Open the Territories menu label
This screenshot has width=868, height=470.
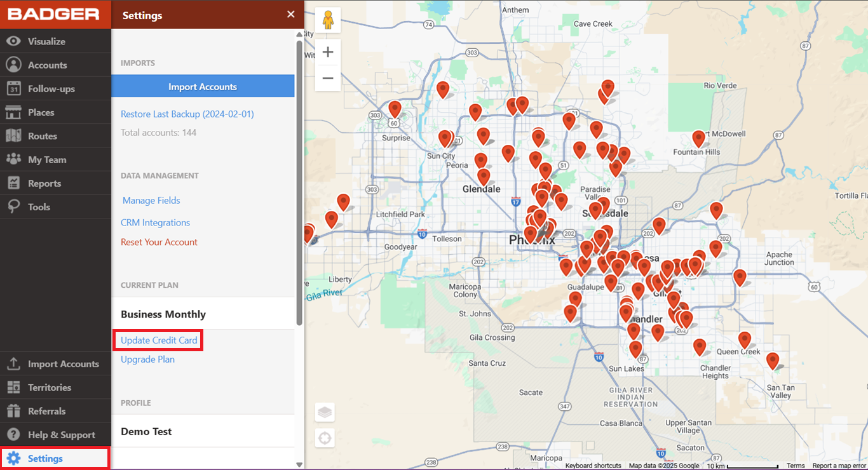click(50, 387)
